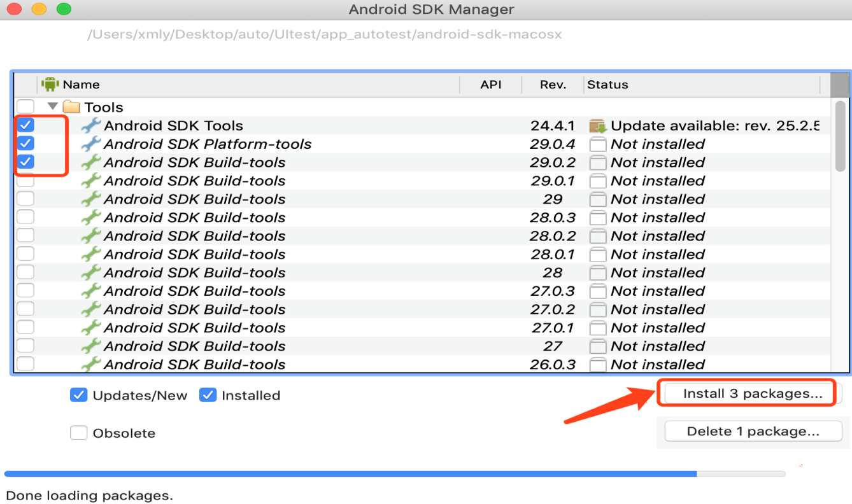Check the Build-tools 26.0.3 checkbox

pos(25,365)
